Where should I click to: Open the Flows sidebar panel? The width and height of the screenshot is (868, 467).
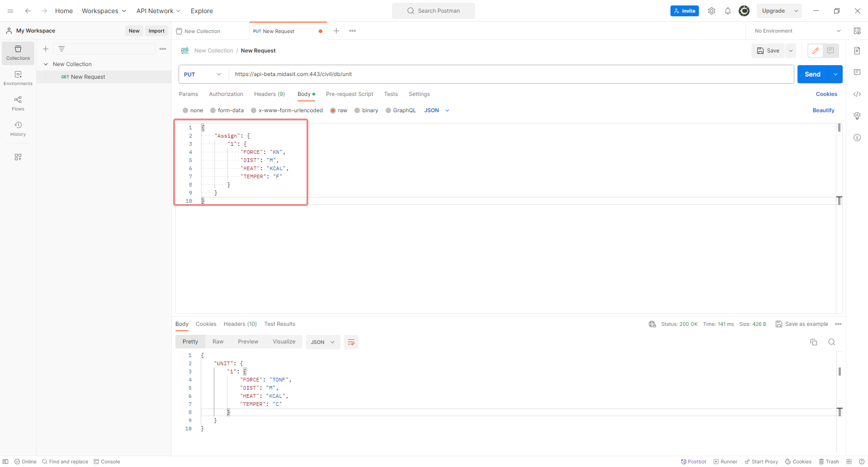(18, 104)
